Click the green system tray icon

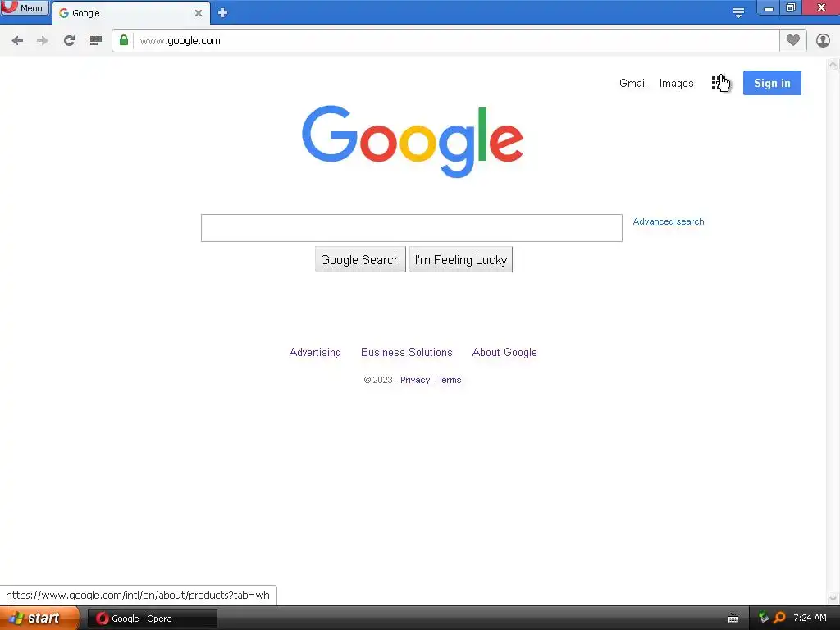pyautogui.click(x=764, y=618)
